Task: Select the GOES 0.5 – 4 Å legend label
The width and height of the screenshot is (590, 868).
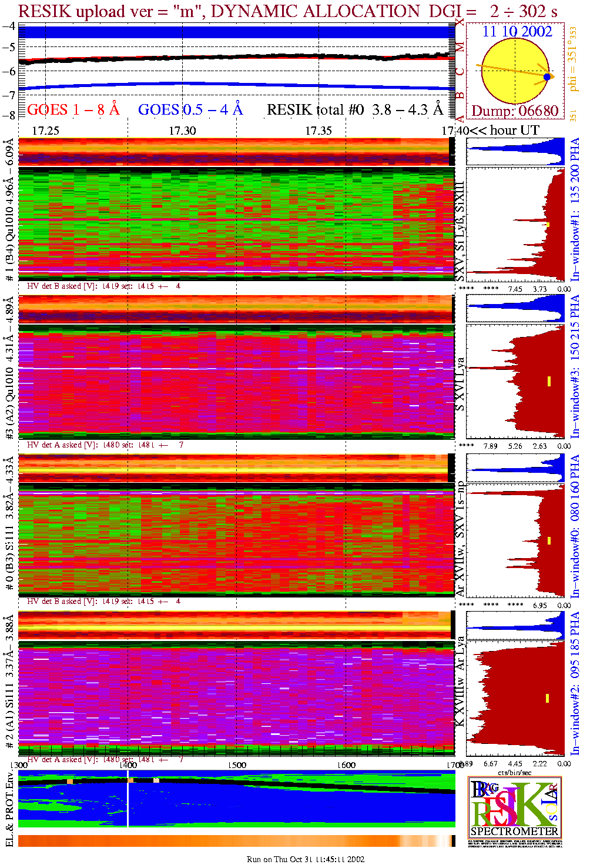Action: tap(190, 110)
